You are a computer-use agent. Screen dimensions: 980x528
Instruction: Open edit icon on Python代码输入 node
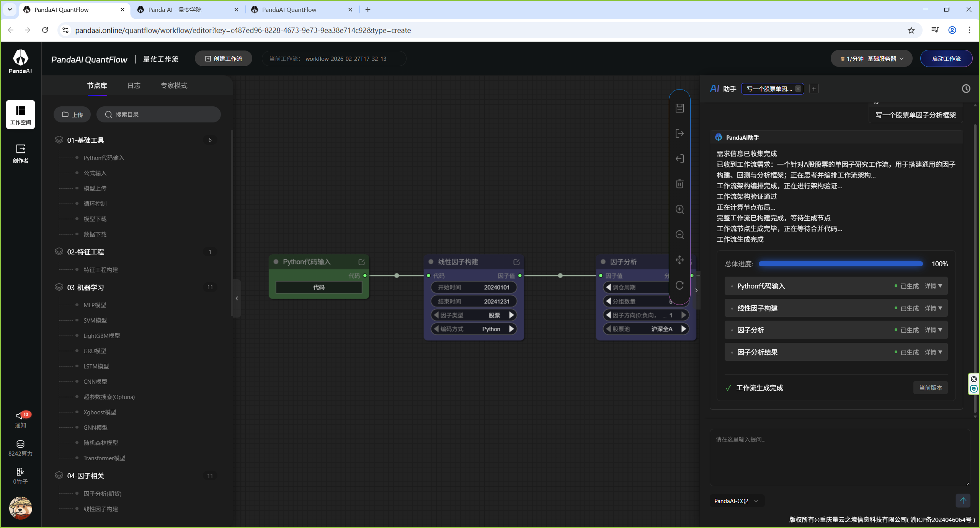point(361,262)
